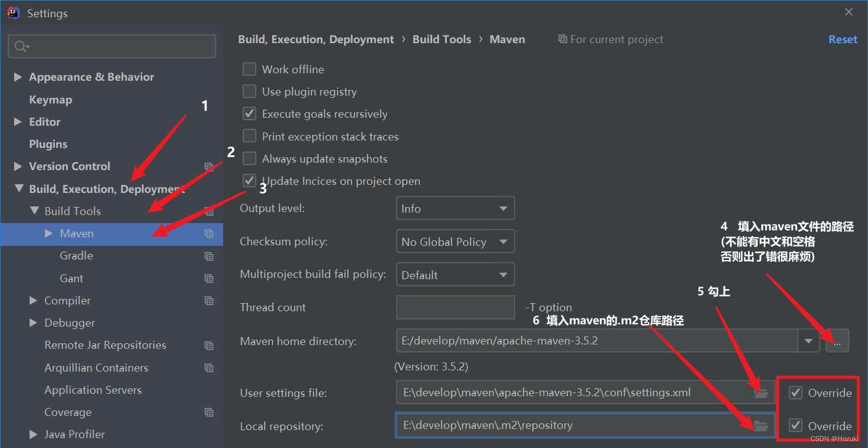
Task: Click the '...' browse Maven home button
Action: 837,341
